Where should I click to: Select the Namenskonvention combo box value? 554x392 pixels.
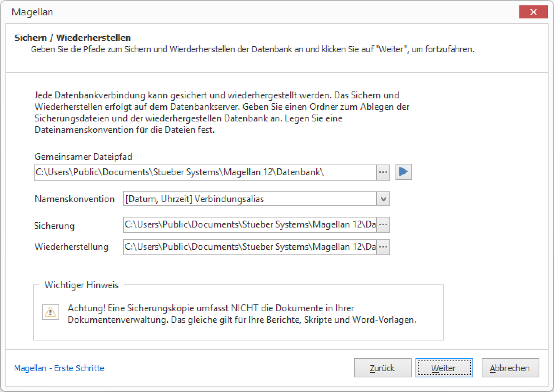250,199
